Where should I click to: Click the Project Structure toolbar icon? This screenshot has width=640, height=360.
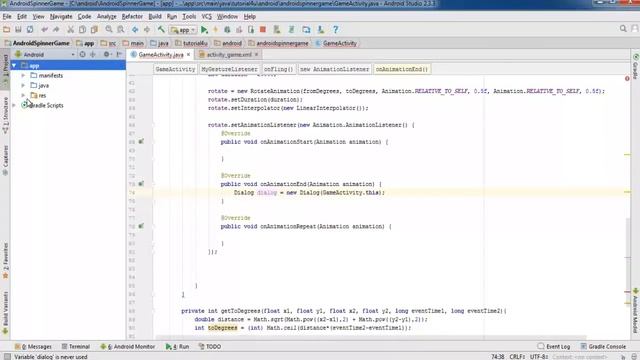(306, 29)
